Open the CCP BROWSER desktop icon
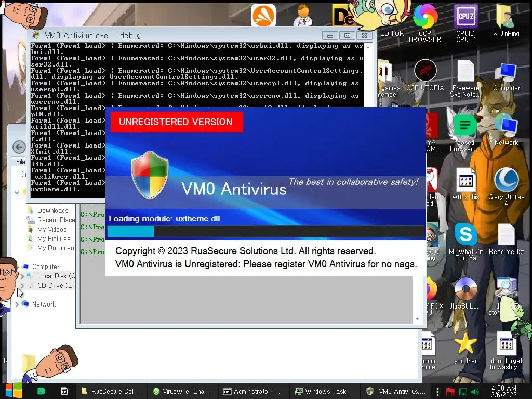This screenshot has width=532, height=399. [425, 23]
